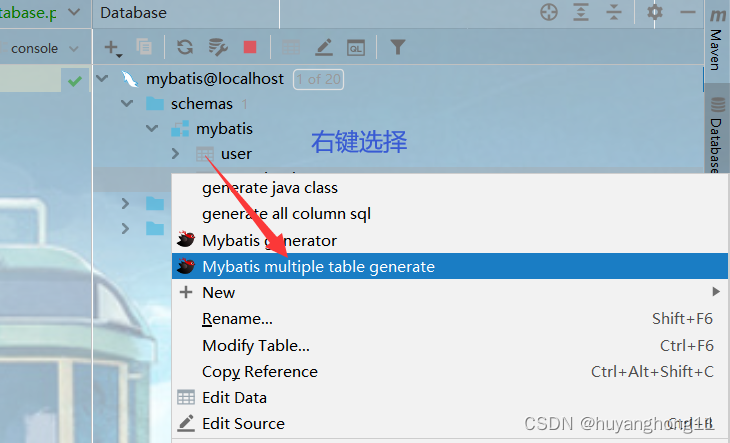The height and width of the screenshot is (443, 730).
Task: Open the query console QL icon
Action: point(356,47)
